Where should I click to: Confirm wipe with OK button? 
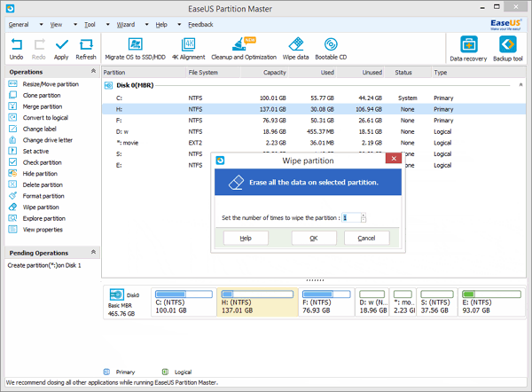[314, 238]
